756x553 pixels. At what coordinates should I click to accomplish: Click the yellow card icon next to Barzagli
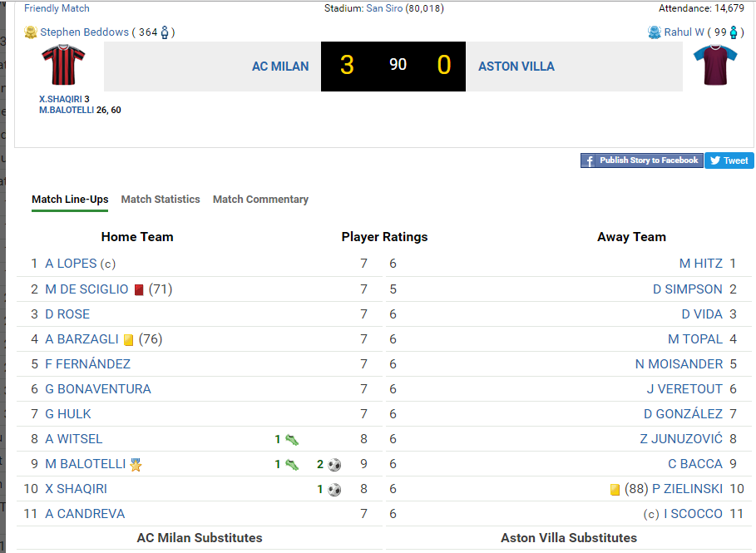[129, 340]
